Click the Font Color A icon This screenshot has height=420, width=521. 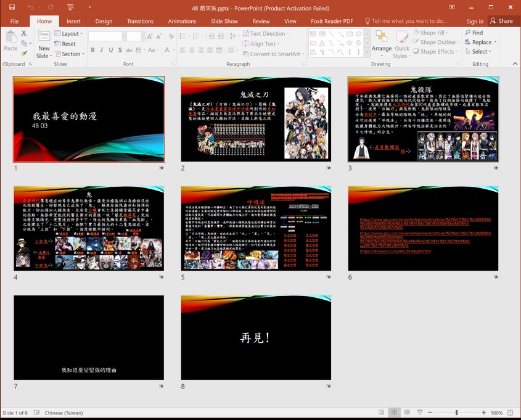tap(167, 50)
